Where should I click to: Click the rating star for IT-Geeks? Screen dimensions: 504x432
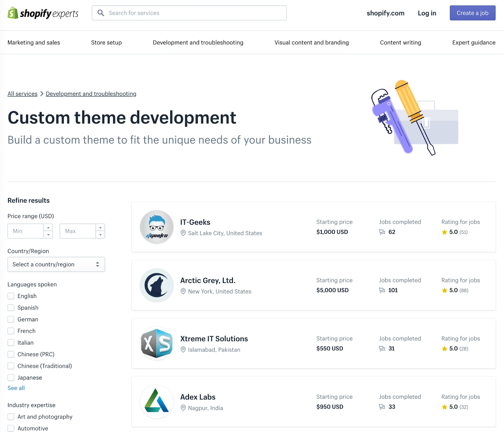(444, 232)
